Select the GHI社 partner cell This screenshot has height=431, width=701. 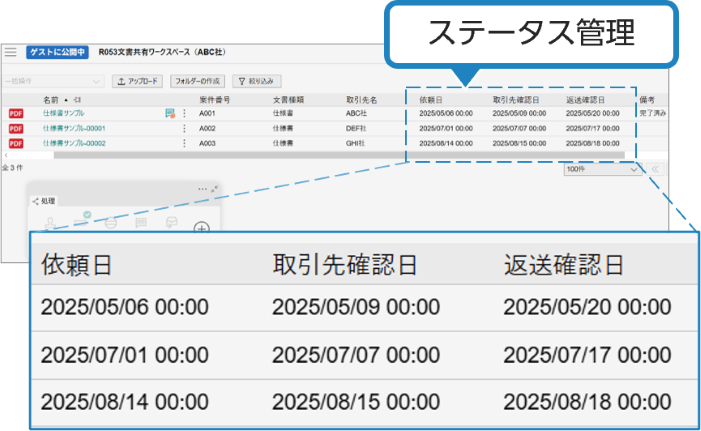click(x=355, y=144)
